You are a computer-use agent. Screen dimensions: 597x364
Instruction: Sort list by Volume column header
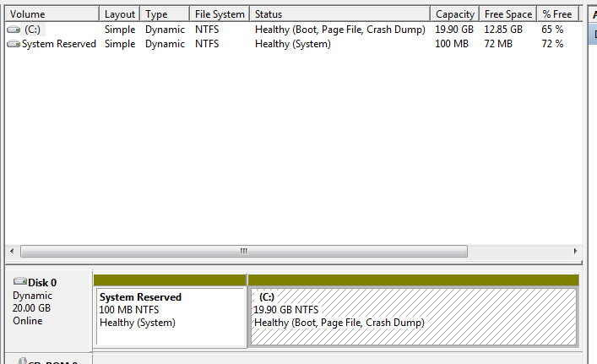coord(52,14)
